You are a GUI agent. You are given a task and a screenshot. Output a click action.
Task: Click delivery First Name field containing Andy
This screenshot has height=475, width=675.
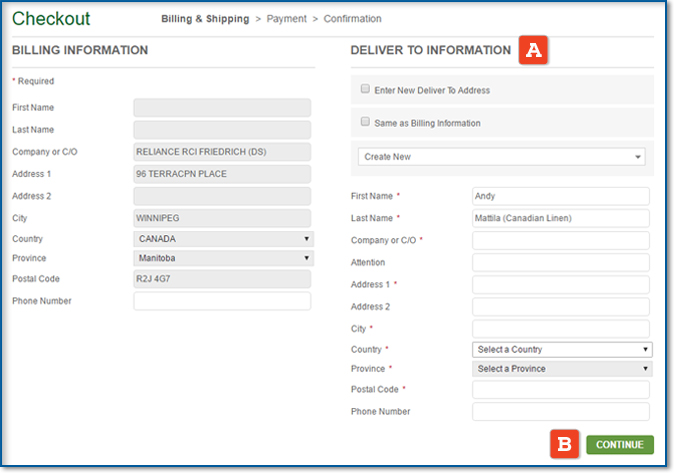coord(561,196)
